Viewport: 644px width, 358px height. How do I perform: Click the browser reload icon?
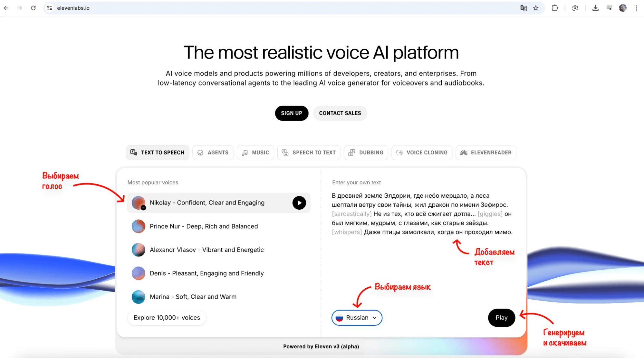pos(33,8)
